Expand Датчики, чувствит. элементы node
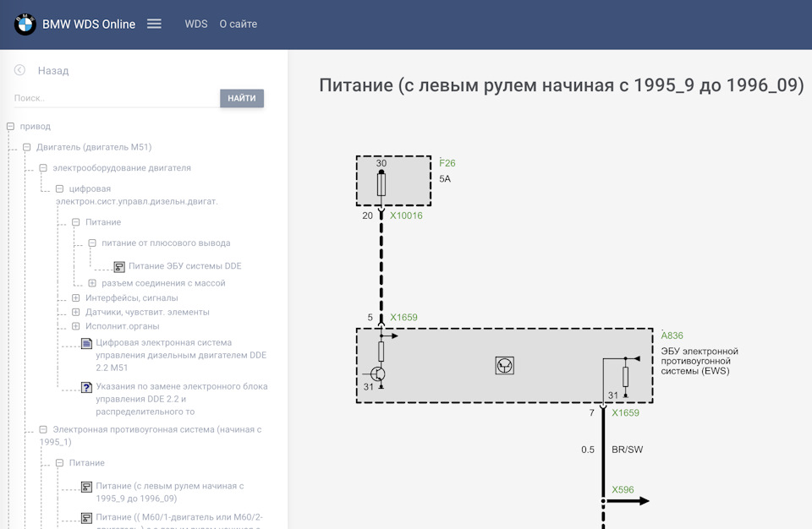Image resolution: width=812 pixels, height=529 pixels. tap(75, 312)
